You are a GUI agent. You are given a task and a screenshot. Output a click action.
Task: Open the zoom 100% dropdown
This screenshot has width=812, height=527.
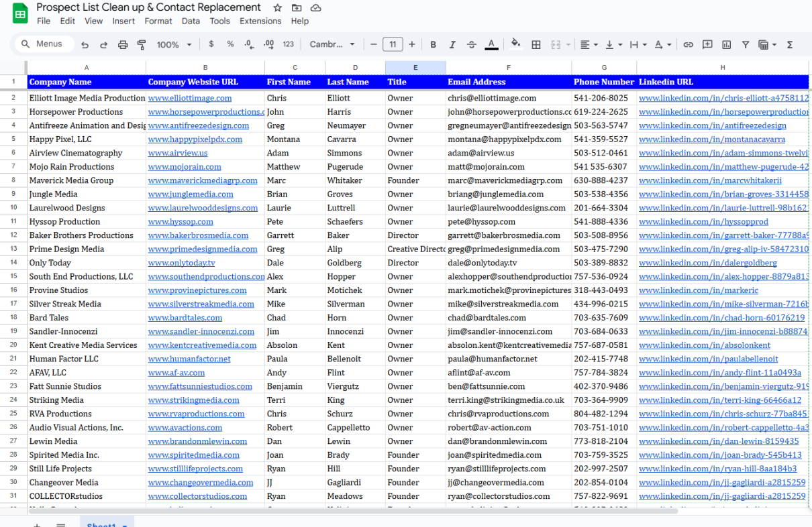pyautogui.click(x=174, y=45)
